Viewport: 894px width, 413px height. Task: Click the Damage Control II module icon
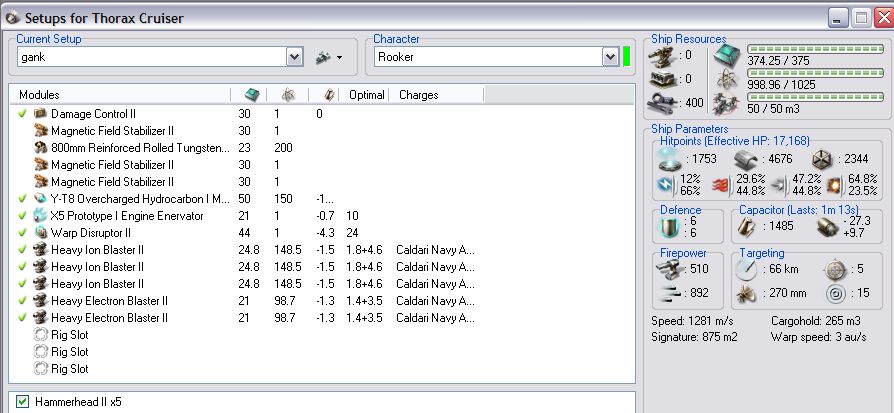point(40,114)
